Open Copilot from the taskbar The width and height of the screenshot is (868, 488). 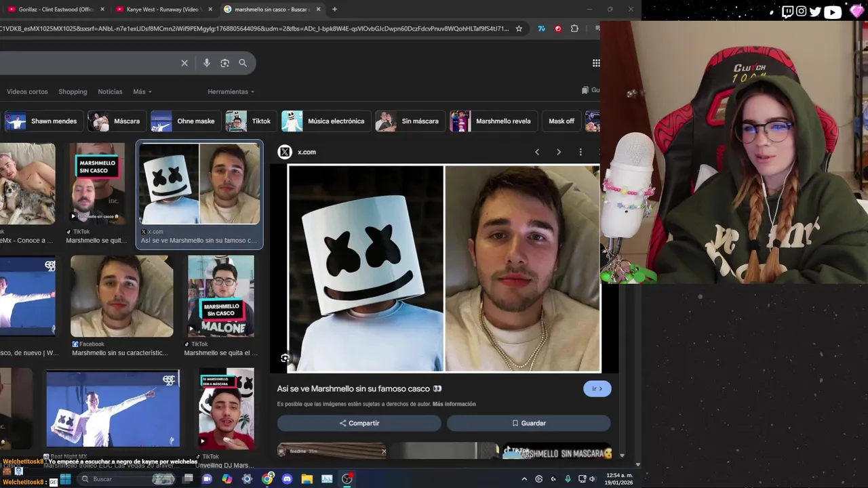226,479
